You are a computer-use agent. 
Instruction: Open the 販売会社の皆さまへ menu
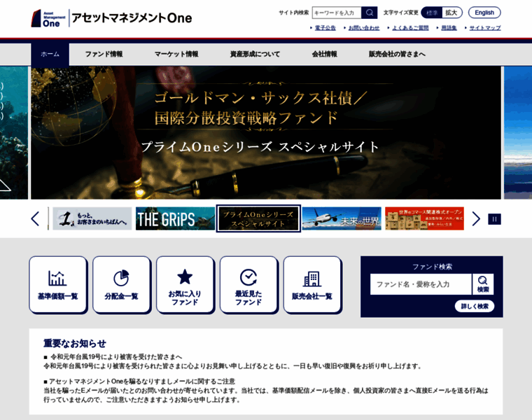pos(397,55)
